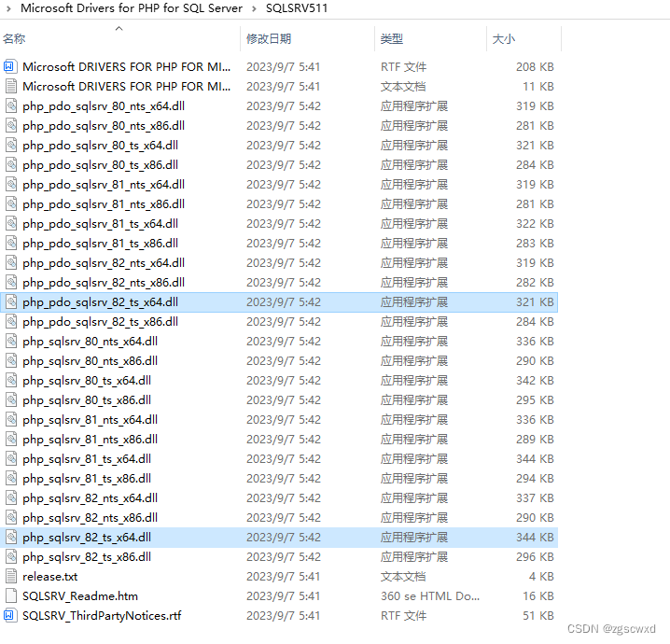Select file name SQLSRV_ThirdPartyNotices.rtf
The image size is (670, 644).
102,616
